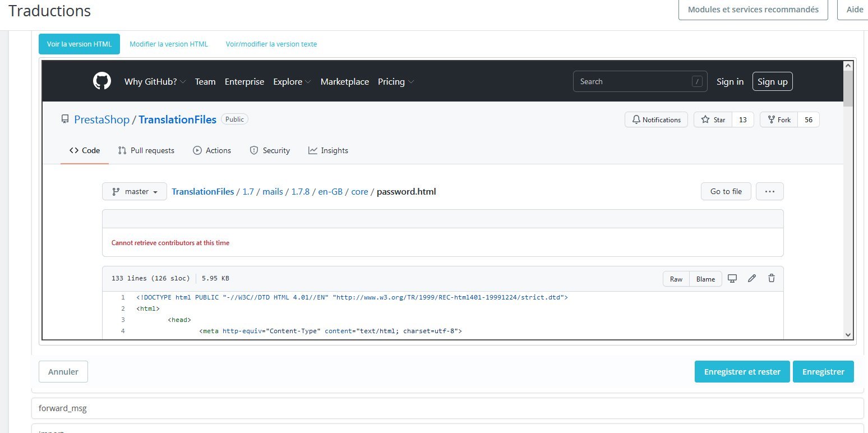Image resolution: width=868 pixels, height=433 pixels.
Task: Open the Insights tab
Action: point(328,150)
